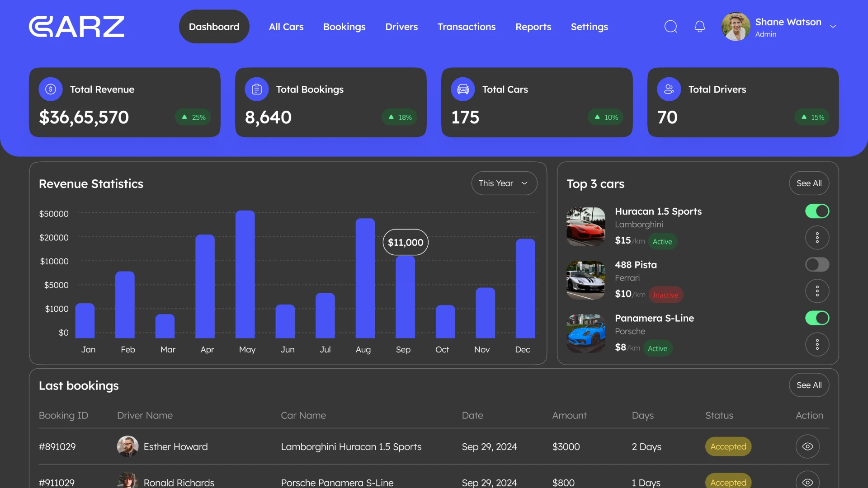Image resolution: width=868 pixels, height=488 pixels.
Task: Click See All in Last bookings
Action: (x=809, y=385)
